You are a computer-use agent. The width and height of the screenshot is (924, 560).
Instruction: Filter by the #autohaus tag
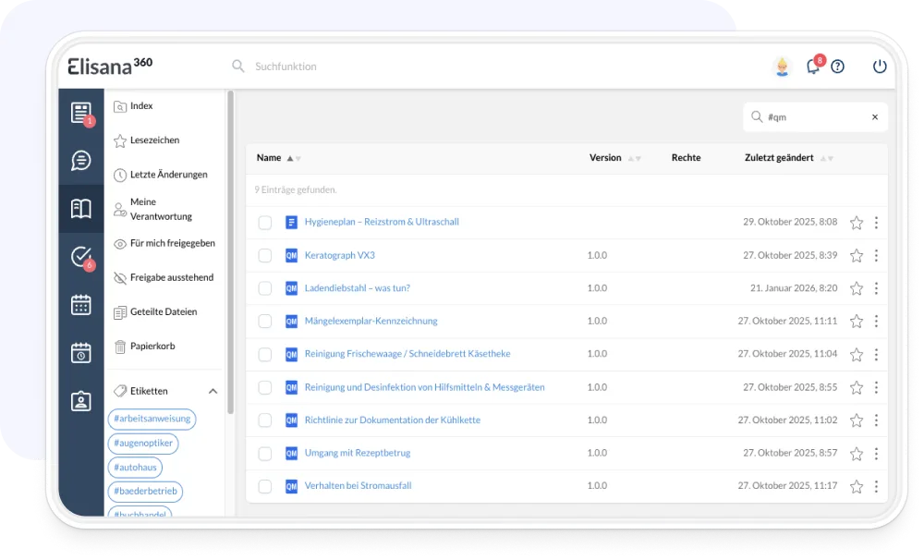click(135, 467)
